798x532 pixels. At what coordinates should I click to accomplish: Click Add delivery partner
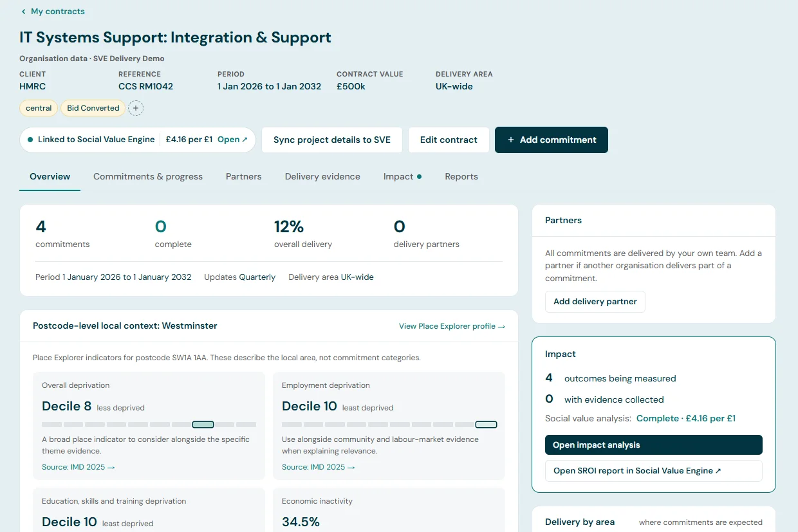coord(595,301)
